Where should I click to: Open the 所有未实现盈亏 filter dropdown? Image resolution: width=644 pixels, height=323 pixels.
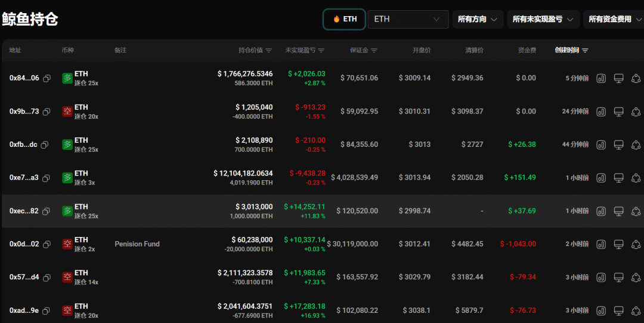coord(543,19)
